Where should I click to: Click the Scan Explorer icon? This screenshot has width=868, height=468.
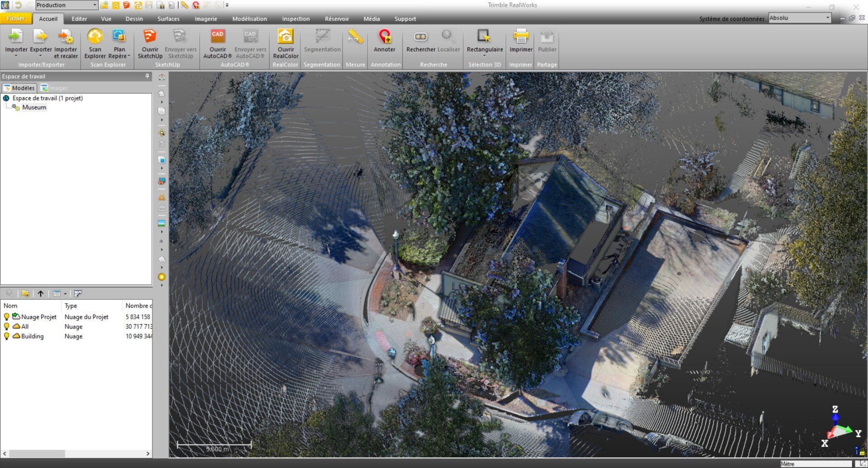pyautogui.click(x=95, y=37)
